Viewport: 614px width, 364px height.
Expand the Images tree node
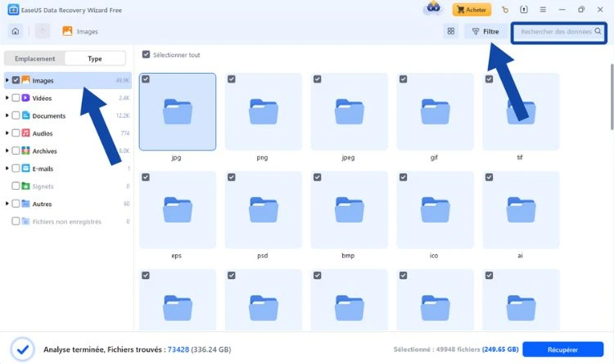pyautogui.click(x=7, y=80)
